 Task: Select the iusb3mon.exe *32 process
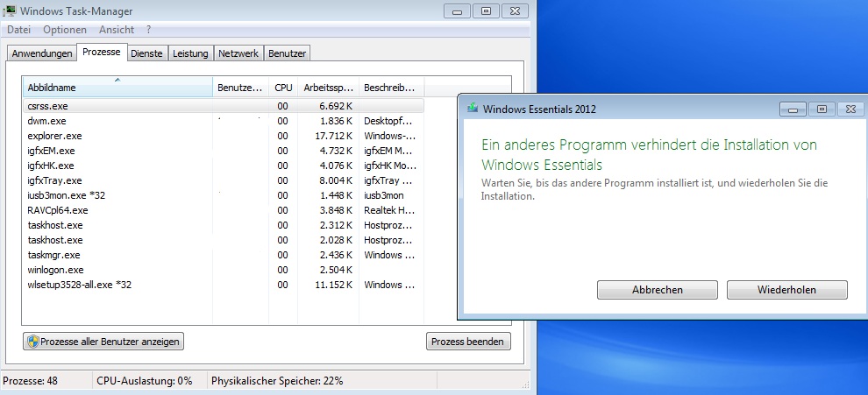click(x=224, y=195)
